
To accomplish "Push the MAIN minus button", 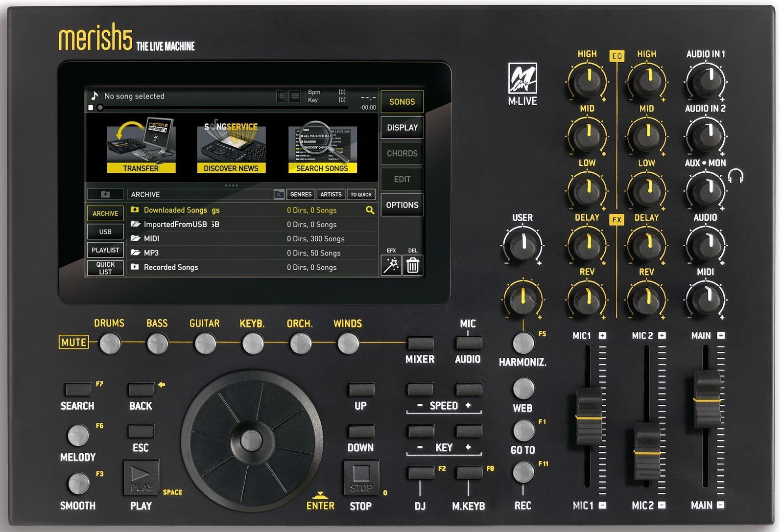I will click(721, 505).
